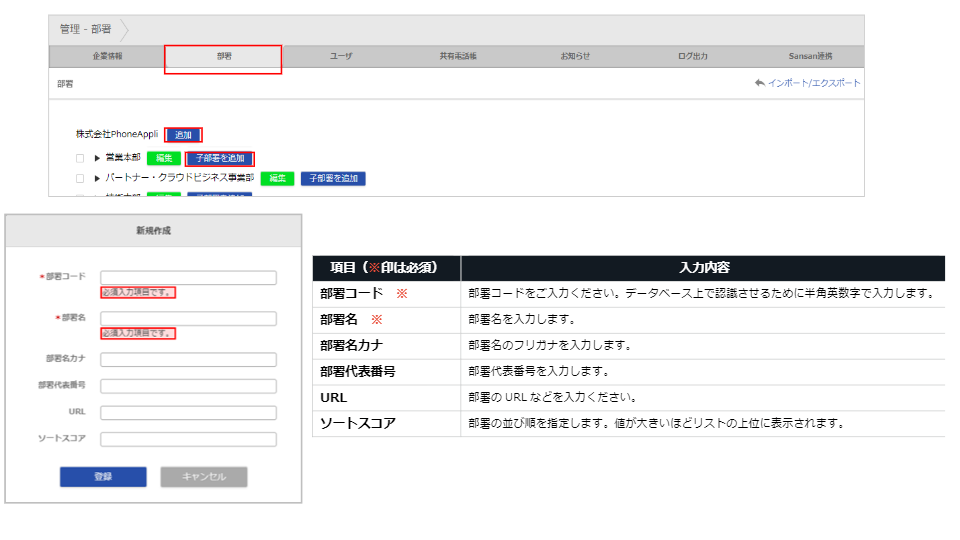Click 子部署を追加 for 営業本部
This screenshot has width=960, height=540.
pos(220,158)
